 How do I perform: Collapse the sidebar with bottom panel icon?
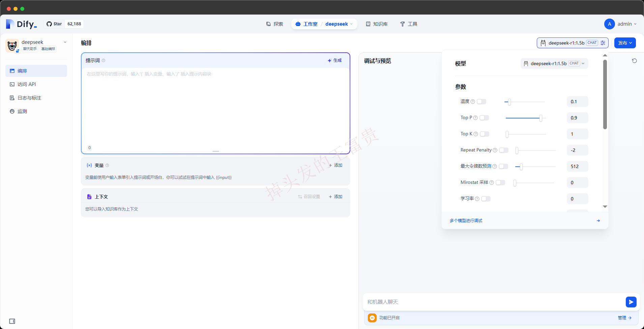point(12,321)
